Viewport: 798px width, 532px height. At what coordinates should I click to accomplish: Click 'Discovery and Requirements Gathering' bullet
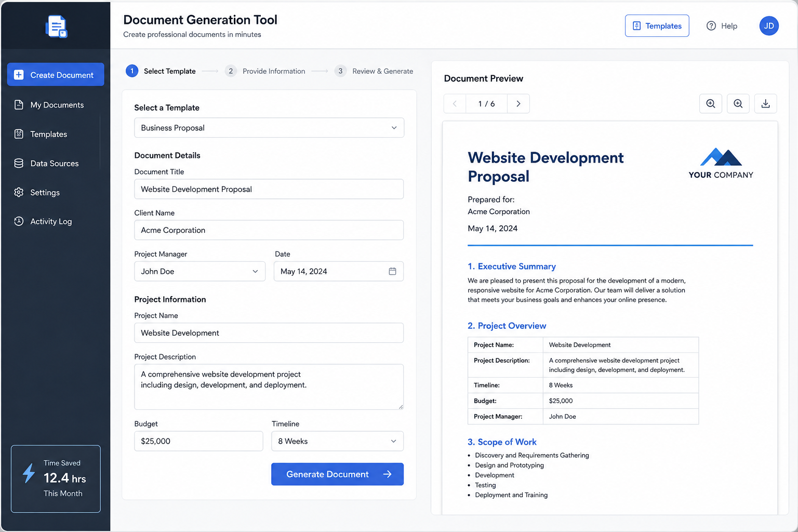532,456
